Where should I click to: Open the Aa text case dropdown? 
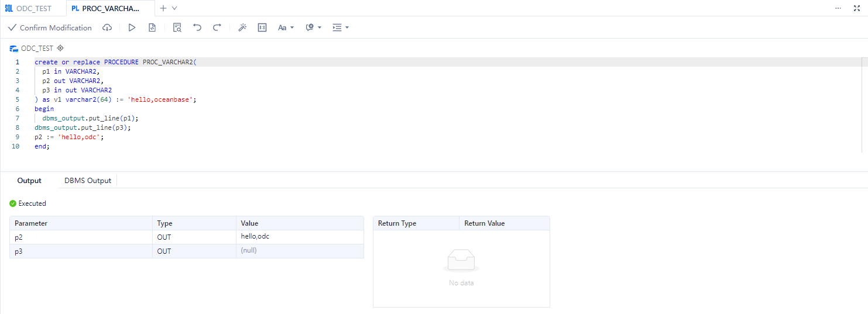pyautogui.click(x=286, y=27)
